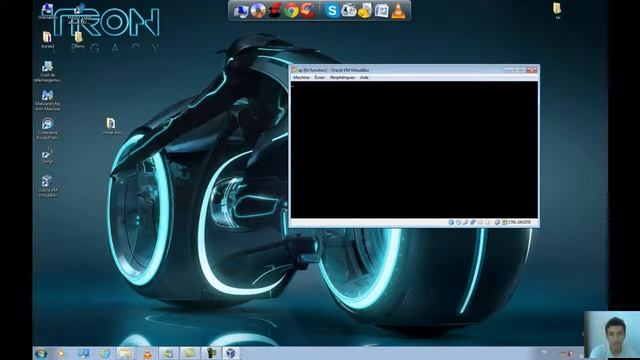Image resolution: width=640 pixels, height=360 pixels.
Task: Switch to VirtualBox via its taskbar button
Action: pos(231,353)
